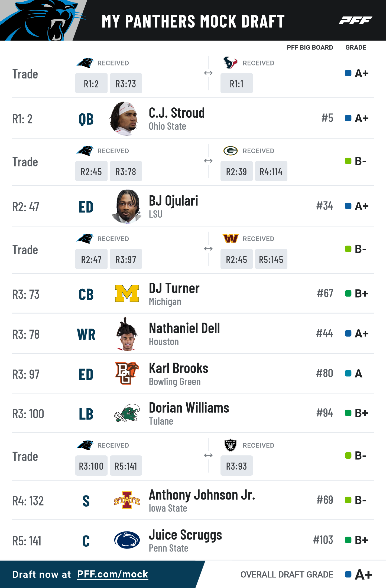
Task: Click the PFF logo in header
Action: click(x=355, y=20)
